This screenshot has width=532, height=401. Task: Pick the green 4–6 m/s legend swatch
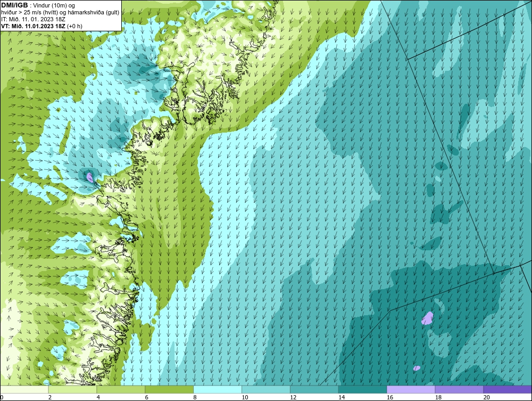[x=121, y=389]
